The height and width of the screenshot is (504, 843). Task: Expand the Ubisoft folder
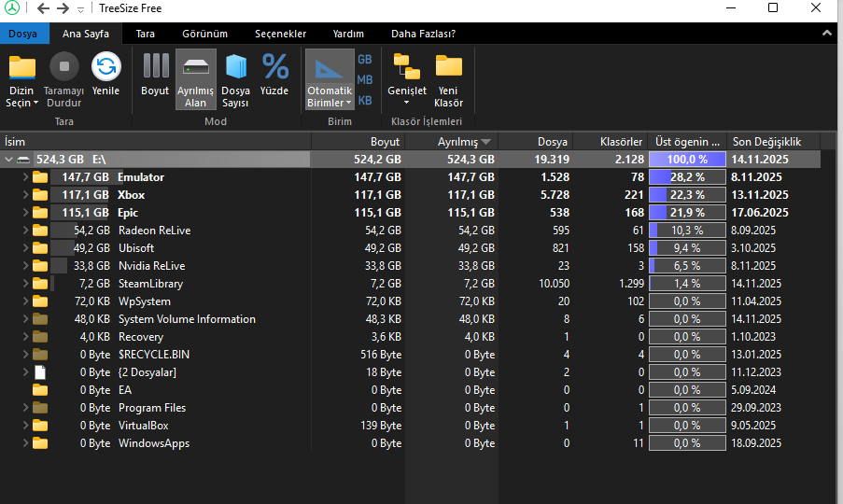(x=25, y=248)
